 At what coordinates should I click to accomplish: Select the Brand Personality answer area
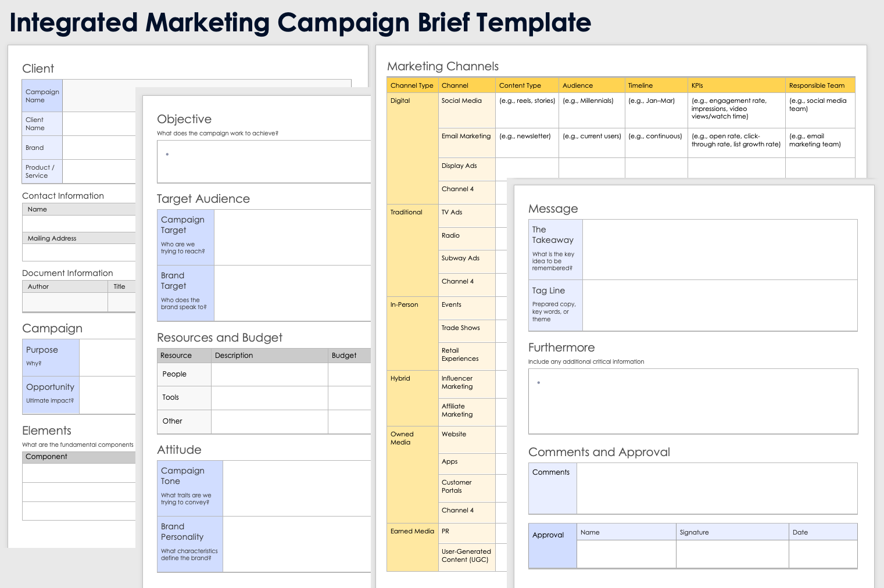[296, 544]
